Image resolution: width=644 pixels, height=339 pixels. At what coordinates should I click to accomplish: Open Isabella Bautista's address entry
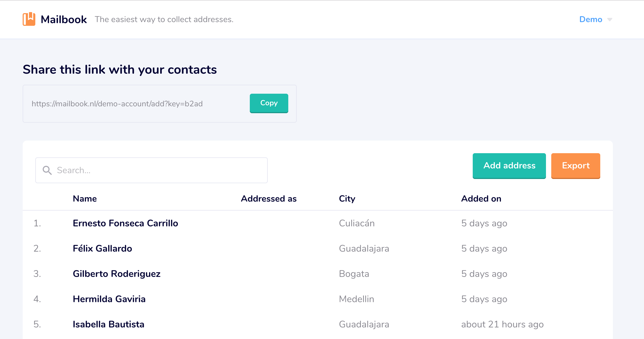click(109, 324)
